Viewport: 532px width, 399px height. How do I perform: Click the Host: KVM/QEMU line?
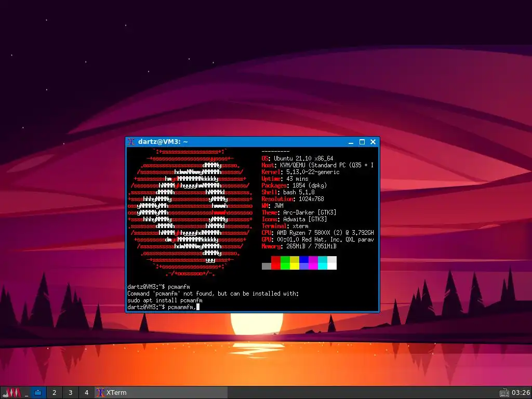click(317, 165)
